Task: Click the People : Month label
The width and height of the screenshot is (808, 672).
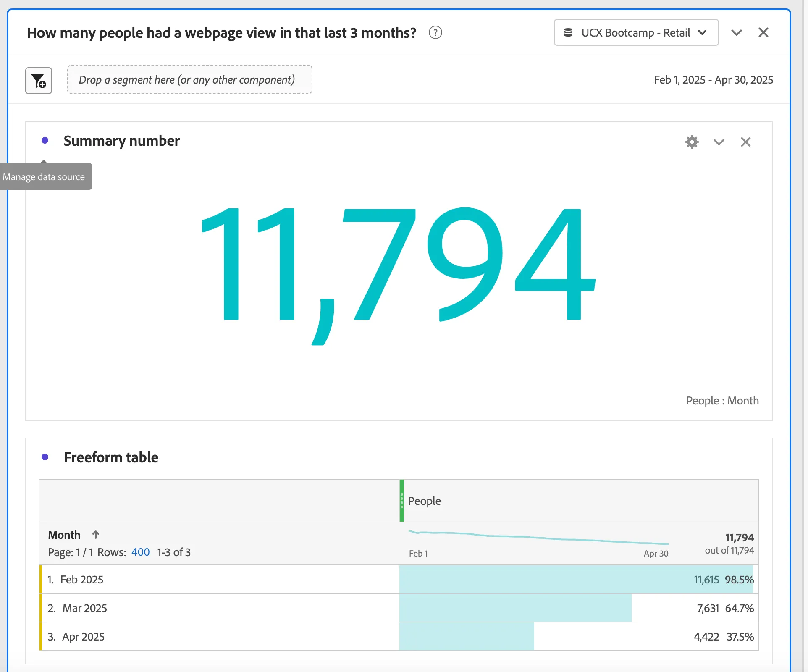Action: (x=722, y=400)
